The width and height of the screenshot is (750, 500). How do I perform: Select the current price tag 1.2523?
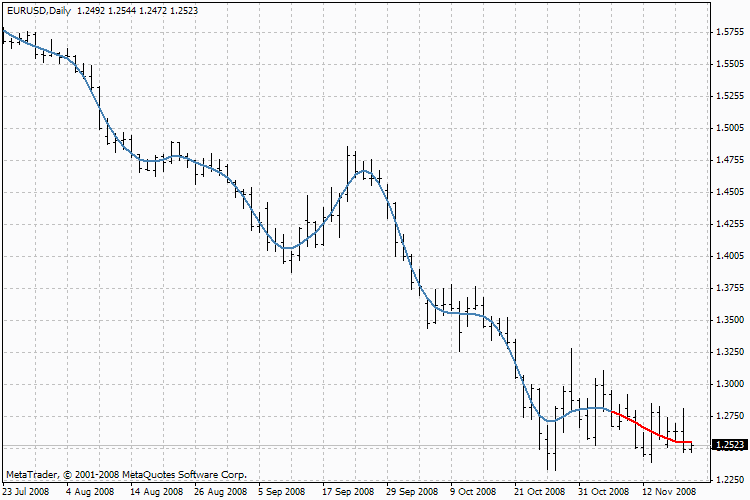click(731, 445)
